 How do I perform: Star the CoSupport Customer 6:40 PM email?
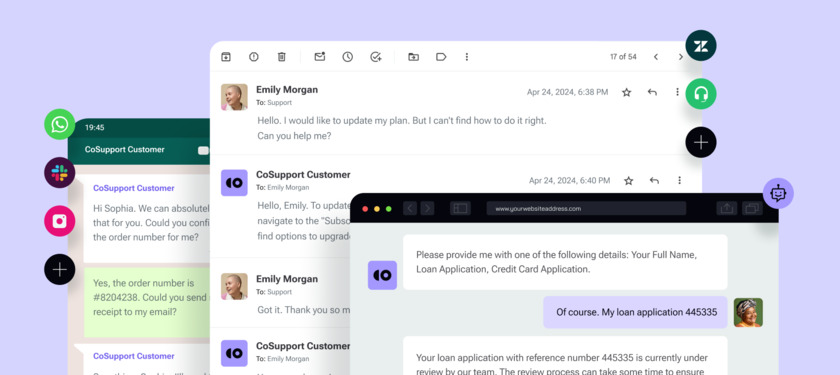point(628,181)
